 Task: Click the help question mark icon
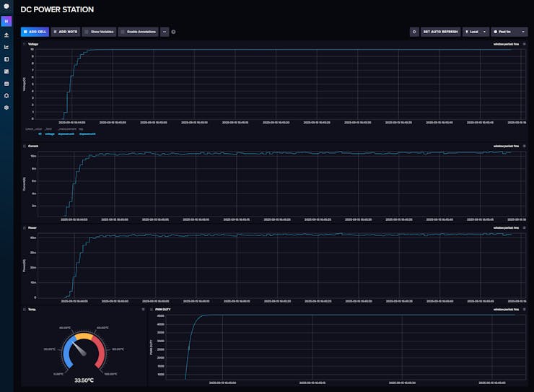coord(173,32)
